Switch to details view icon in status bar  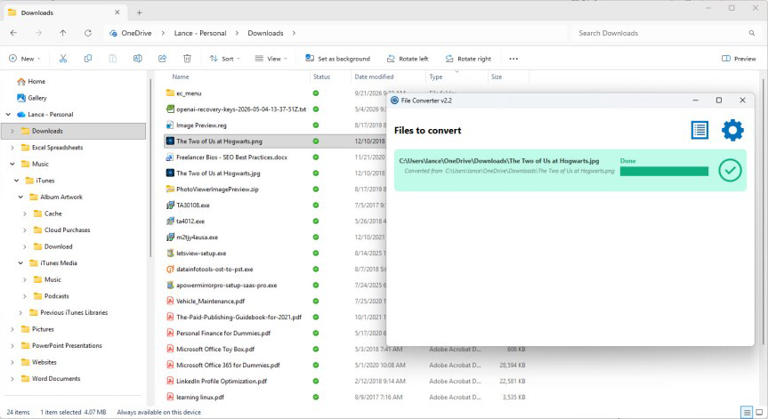(x=746, y=412)
